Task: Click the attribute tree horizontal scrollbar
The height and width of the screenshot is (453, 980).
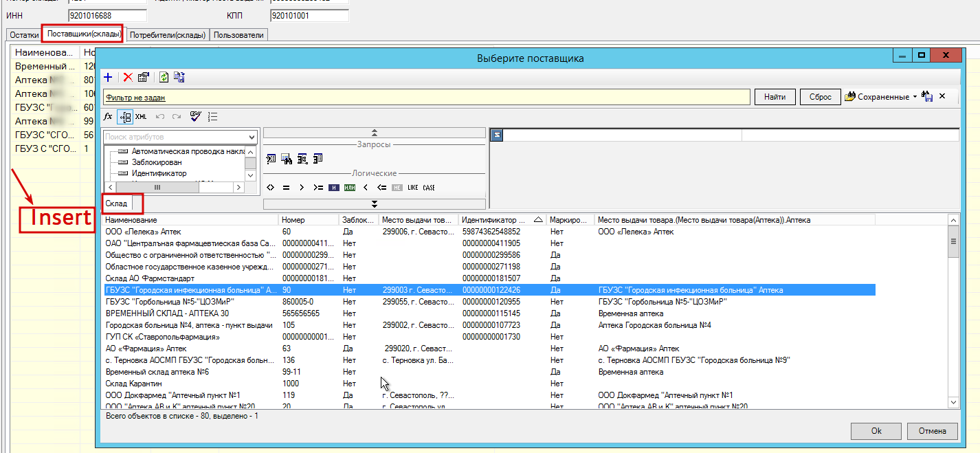Action: tap(175, 187)
